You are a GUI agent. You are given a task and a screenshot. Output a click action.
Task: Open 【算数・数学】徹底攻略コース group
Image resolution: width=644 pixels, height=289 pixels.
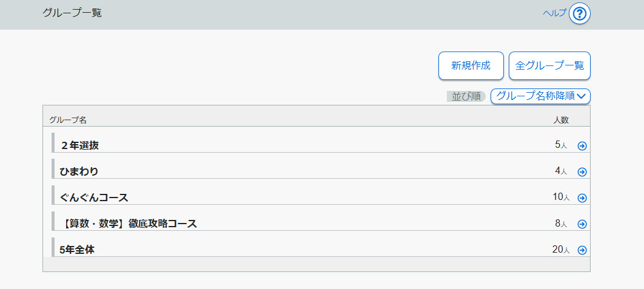tap(129, 224)
